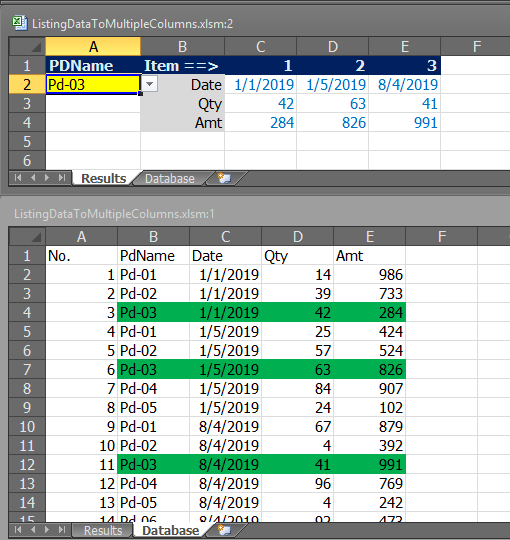Switch to Results tab in bottom window

[x=103, y=530]
